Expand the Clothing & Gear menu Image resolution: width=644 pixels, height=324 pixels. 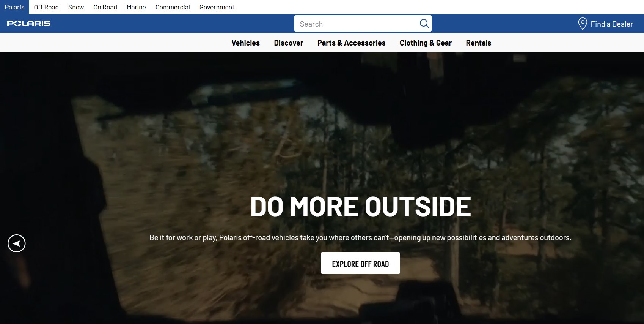426,43
